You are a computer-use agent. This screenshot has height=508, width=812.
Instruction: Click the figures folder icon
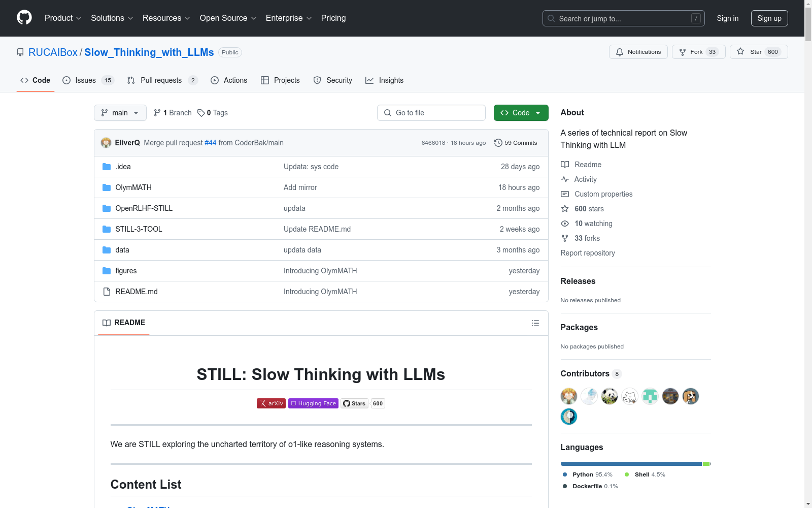pos(107,271)
